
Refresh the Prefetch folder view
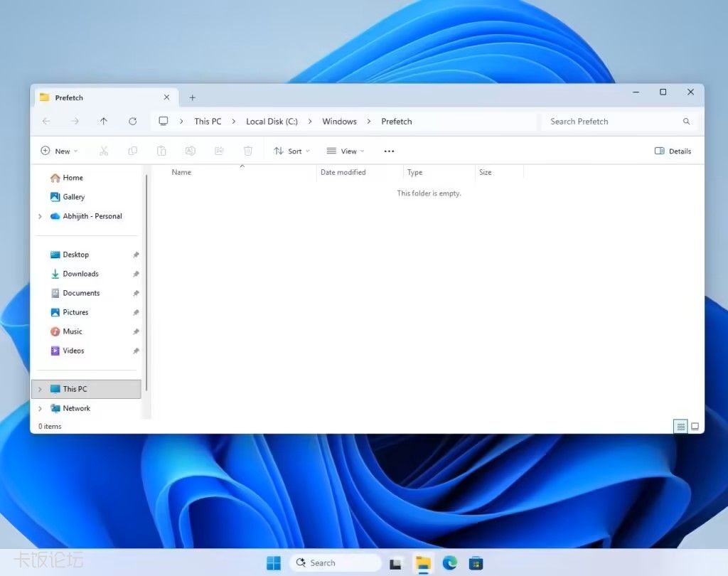click(132, 121)
